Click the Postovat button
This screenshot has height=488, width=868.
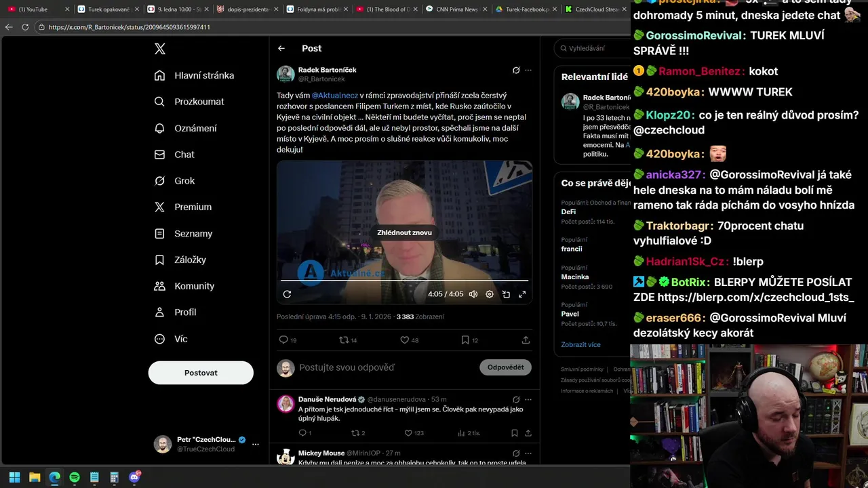201,373
